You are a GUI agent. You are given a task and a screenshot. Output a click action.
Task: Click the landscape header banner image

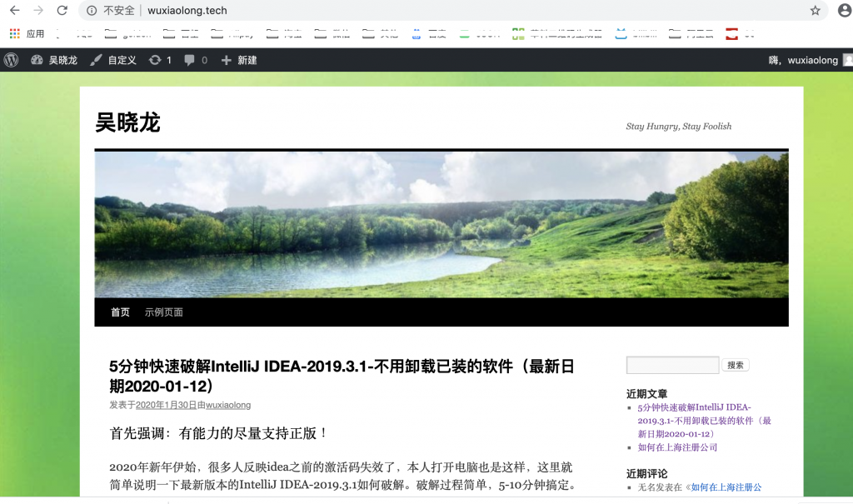click(441, 225)
